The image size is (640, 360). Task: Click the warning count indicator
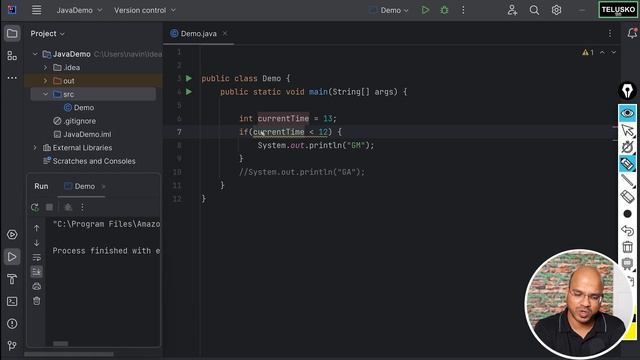[x=588, y=52]
